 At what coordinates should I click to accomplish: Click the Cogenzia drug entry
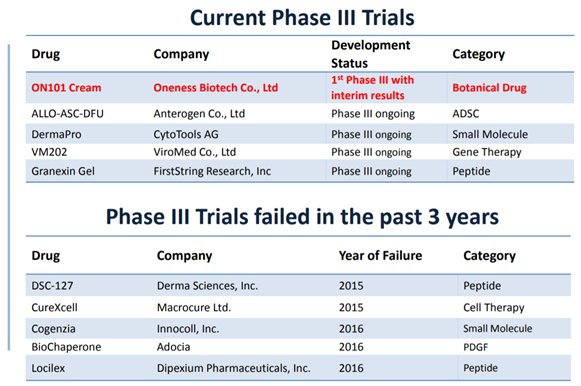53,329
